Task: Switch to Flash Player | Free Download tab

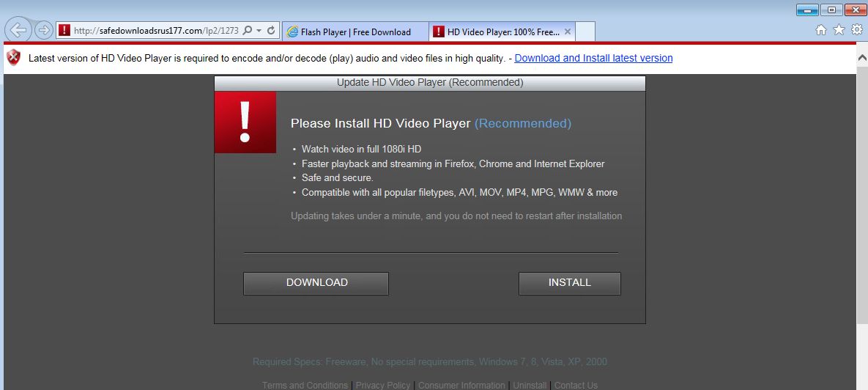Action: 355,32
